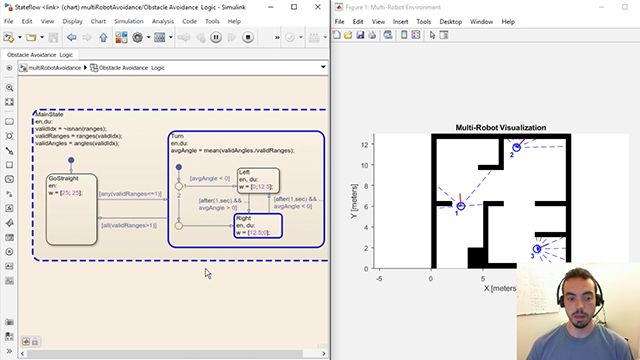This screenshot has height=360, width=640.
Task: Click the Figure insert colorbar icon
Action: click(404, 35)
